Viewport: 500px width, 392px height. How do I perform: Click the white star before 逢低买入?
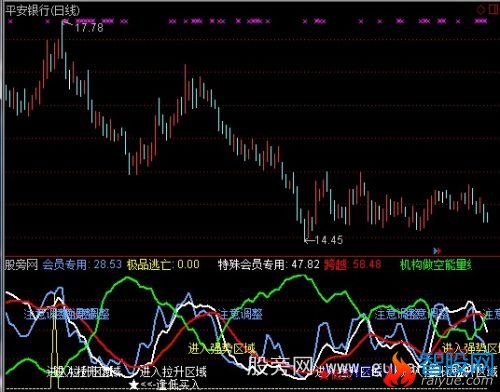[134, 385]
